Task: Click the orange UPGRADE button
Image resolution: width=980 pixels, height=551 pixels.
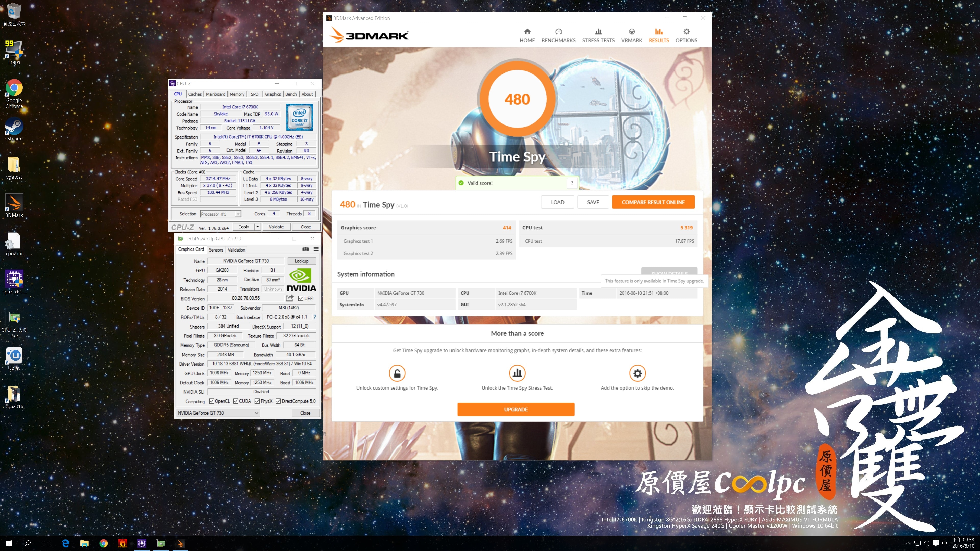Action: pos(516,409)
